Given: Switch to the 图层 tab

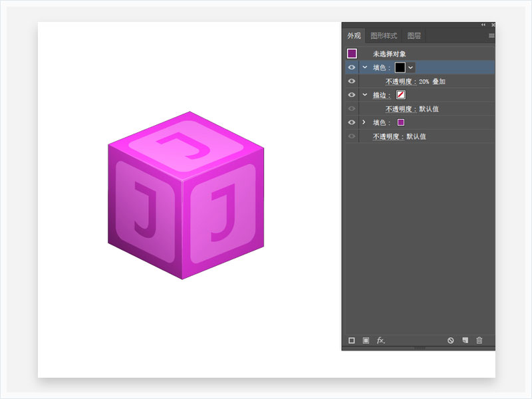Looking at the screenshot, I should tap(414, 36).
